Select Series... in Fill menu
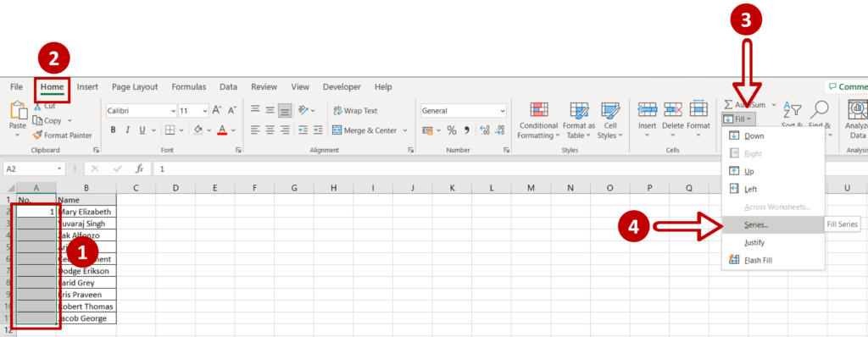This screenshot has width=868, height=337. point(756,224)
